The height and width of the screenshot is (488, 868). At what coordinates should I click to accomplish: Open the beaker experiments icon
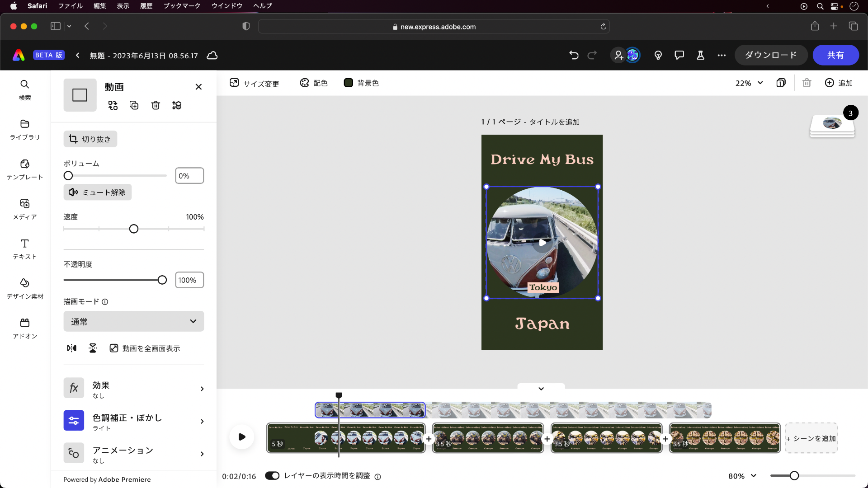700,55
